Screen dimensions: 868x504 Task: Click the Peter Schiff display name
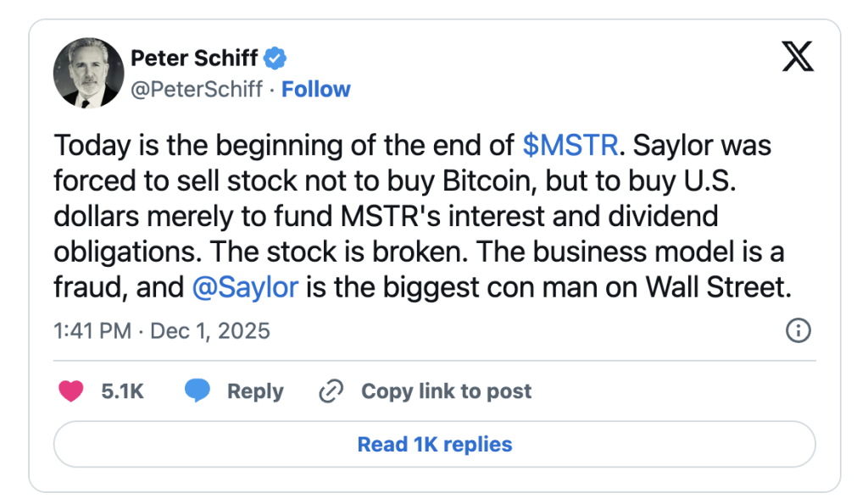pyautogui.click(x=194, y=58)
